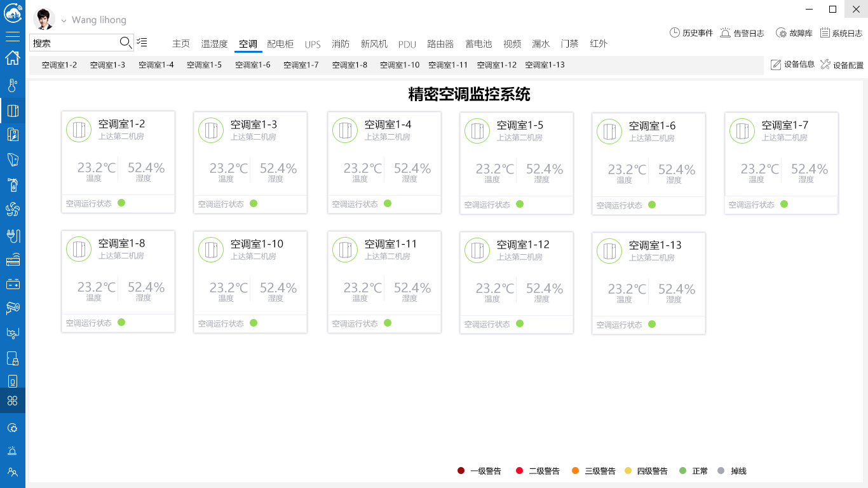Toggle the checklist filter next to search
Screen dimensions: 868x488
tap(142, 43)
